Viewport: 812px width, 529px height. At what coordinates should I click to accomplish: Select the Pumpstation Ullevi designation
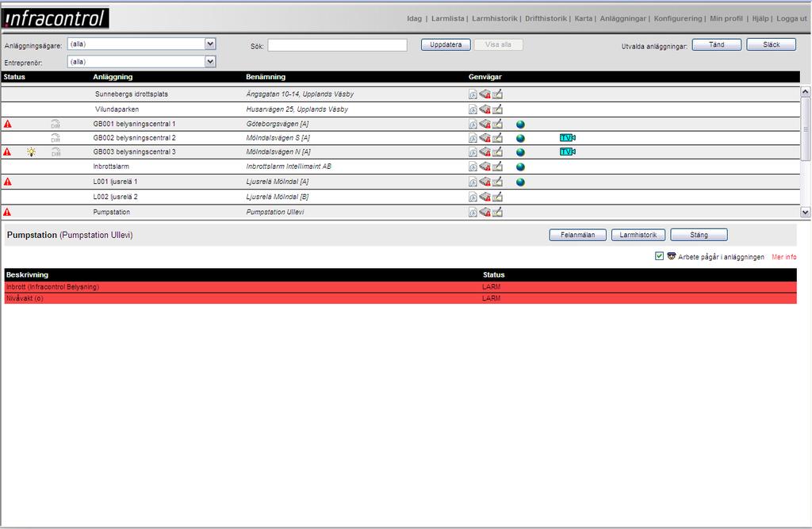pyautogui.click(x=275, y=212)
